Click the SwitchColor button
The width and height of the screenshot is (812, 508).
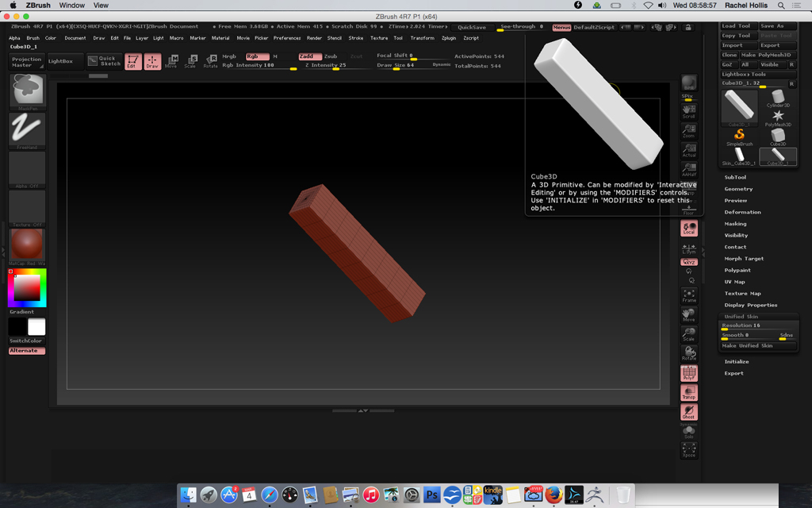tap(26, 341)
